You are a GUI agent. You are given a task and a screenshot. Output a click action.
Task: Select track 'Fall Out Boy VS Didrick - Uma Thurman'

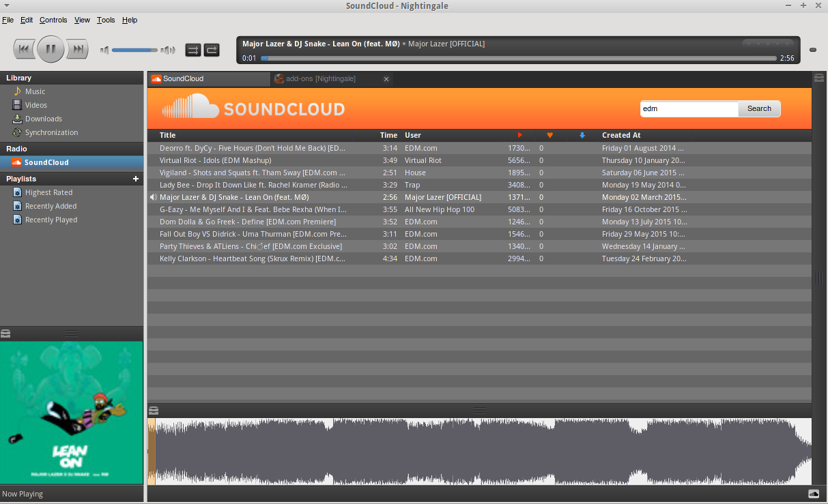point(479,234)
